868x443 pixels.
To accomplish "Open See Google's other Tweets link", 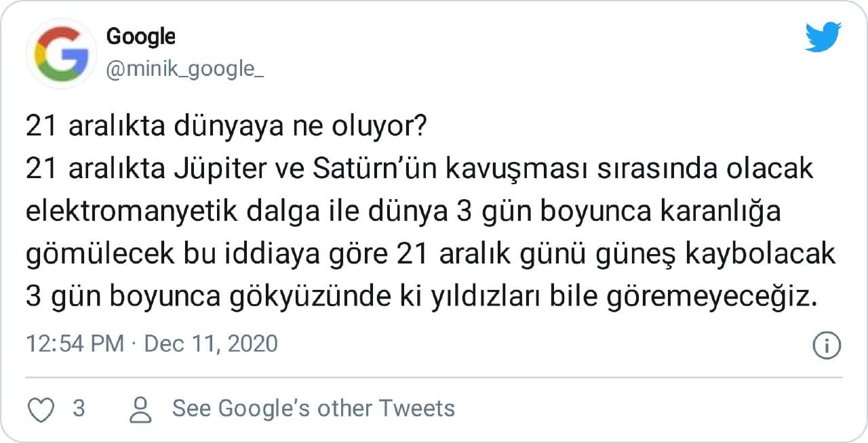I will tap(313, 408).
